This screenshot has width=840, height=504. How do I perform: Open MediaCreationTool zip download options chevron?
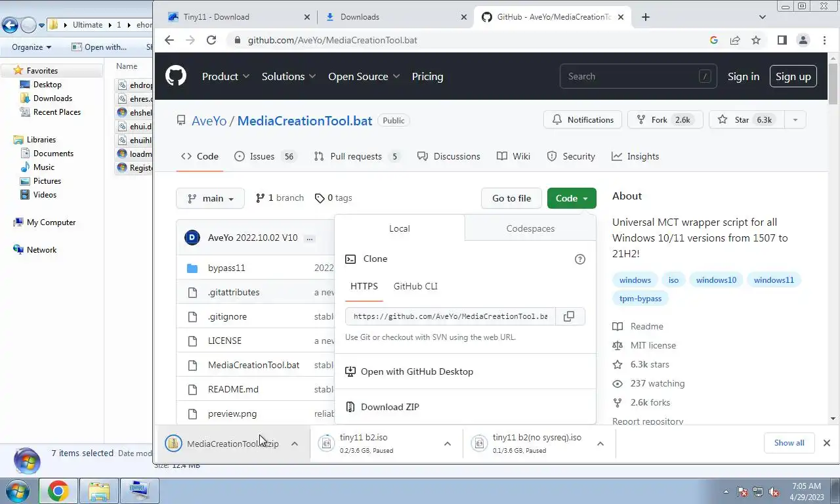pos(295,444)
